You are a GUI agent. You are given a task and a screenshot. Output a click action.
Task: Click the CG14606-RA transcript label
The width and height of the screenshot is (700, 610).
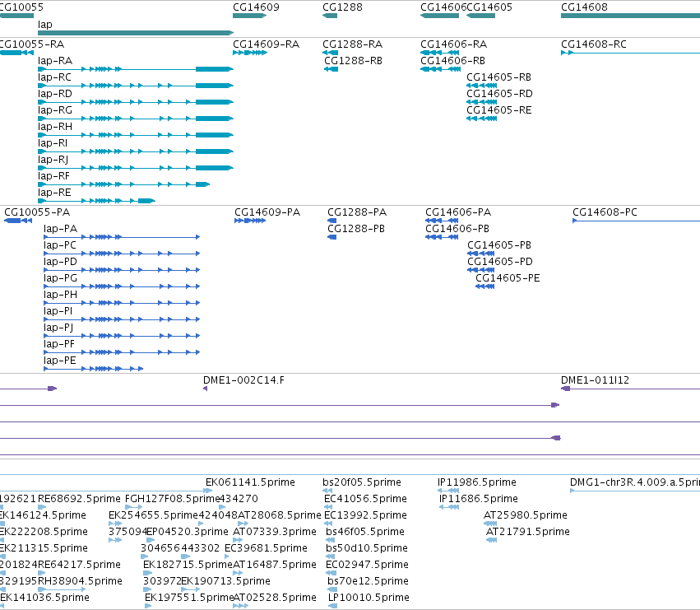pyautogui.click(x=453, y=44)
